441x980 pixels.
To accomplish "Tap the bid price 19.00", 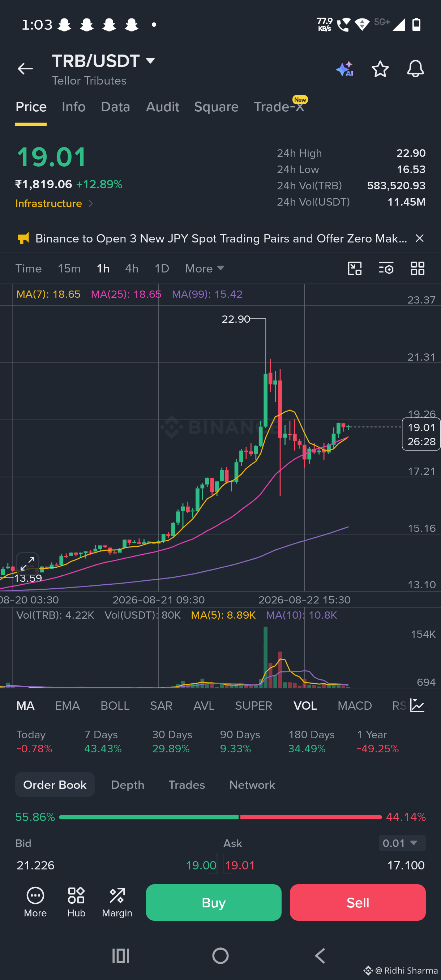I will coord(201,865).
